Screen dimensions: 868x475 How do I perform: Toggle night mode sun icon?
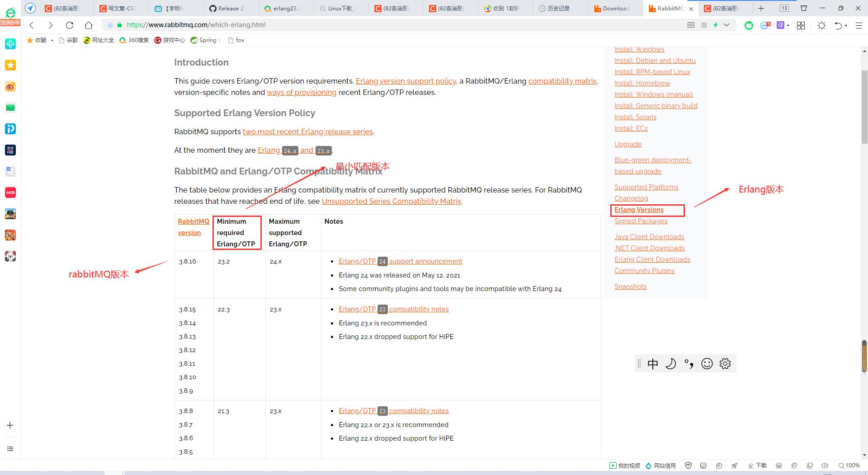click(822, 25)
